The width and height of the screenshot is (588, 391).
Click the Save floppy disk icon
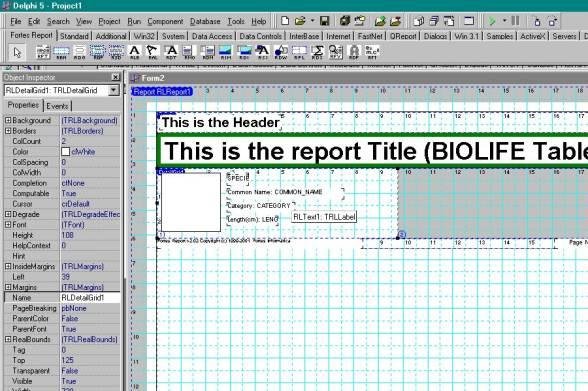[324, 21]
